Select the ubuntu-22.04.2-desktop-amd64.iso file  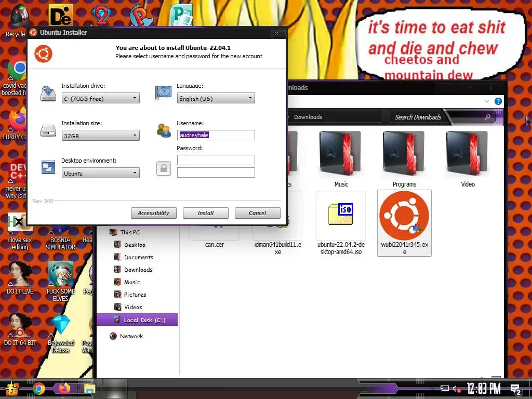point(341,223)
